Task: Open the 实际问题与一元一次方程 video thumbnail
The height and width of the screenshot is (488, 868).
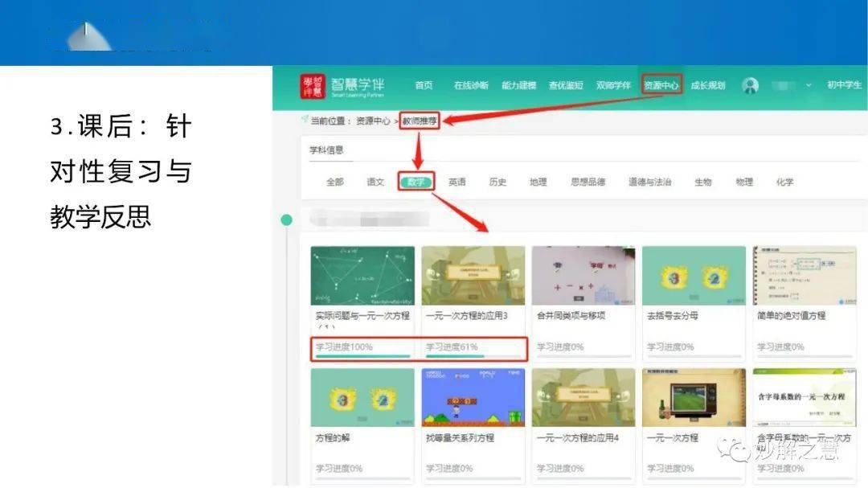Action: click(362, 276)
